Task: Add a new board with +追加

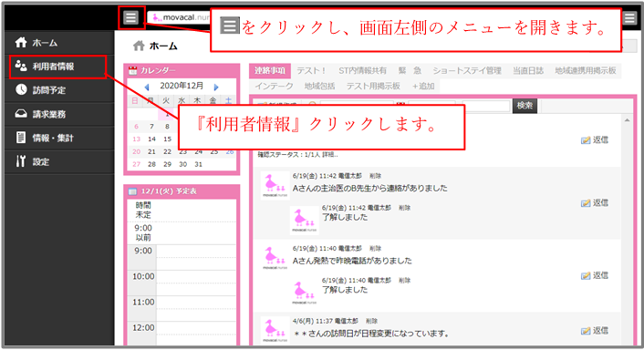Action: tap(423, 87)
